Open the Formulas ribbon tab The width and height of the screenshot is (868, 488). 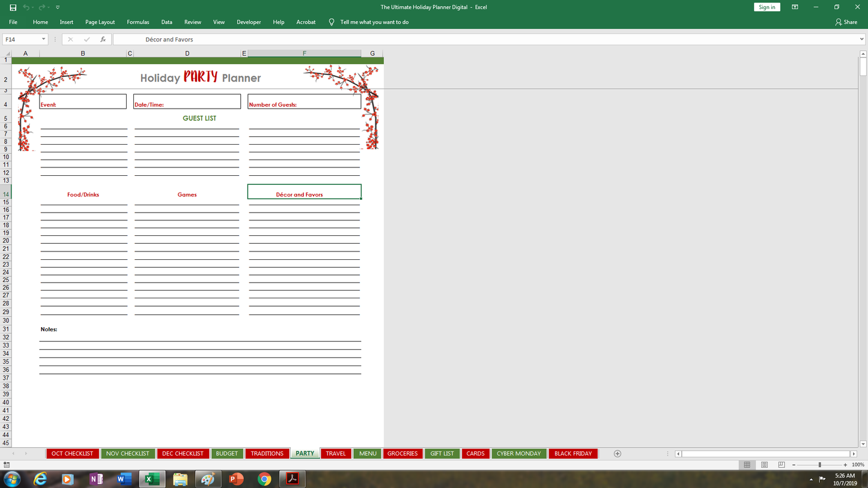click(138, 22)
